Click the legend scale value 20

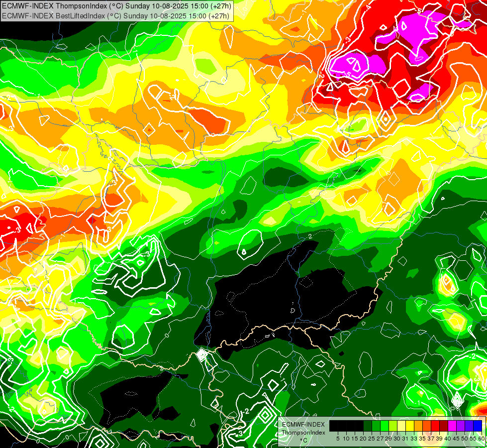[363, 439]
